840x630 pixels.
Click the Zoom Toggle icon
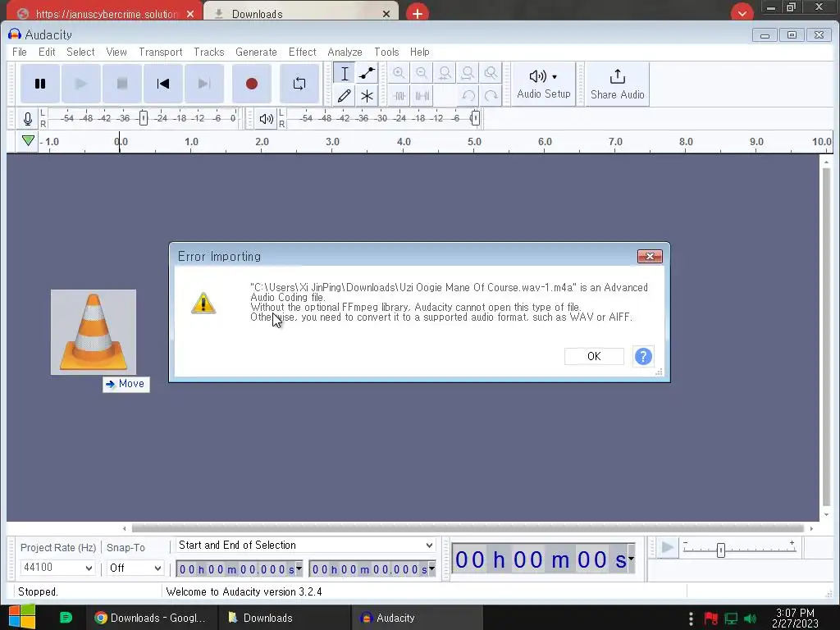click(491, 73)
